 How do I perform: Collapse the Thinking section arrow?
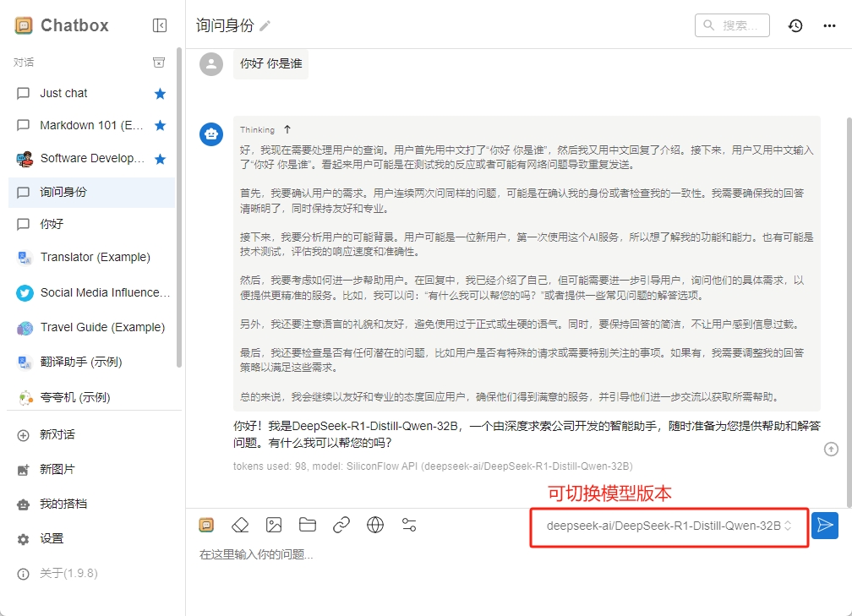(x=287, y=129)
